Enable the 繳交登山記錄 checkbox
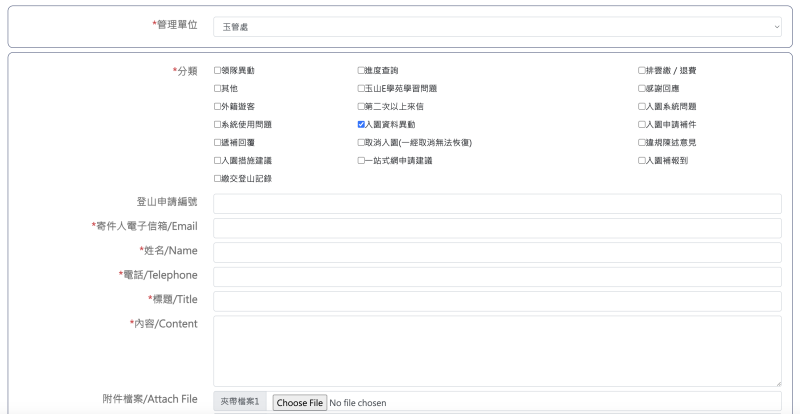This screenshot has width=800, height=414. point(218,178)
